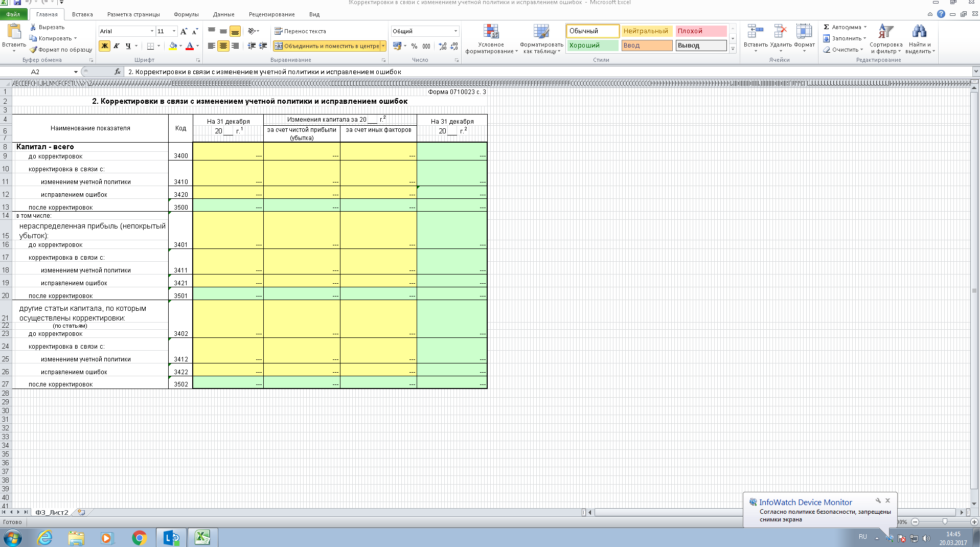Close the InfoWatch Device Monitor notification
980x547 pixels.
tap(888, 500)
